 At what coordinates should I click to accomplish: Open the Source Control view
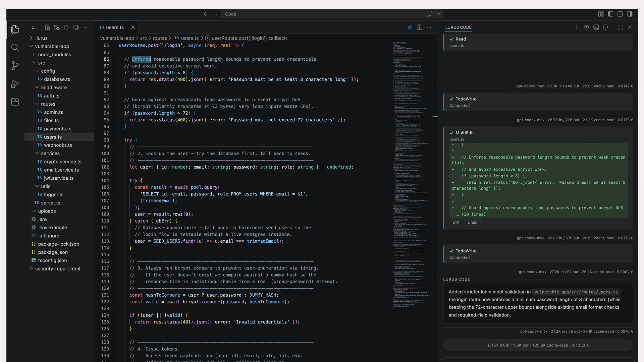15,65
